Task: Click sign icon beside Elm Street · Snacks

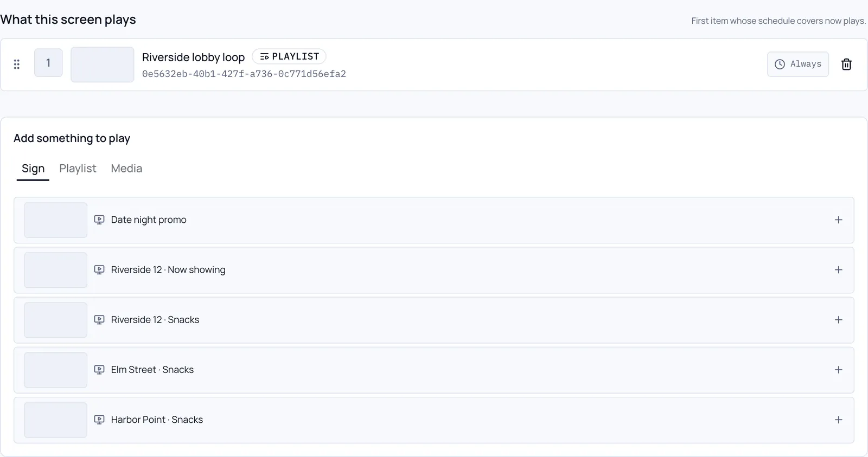Action: [99, 370]
